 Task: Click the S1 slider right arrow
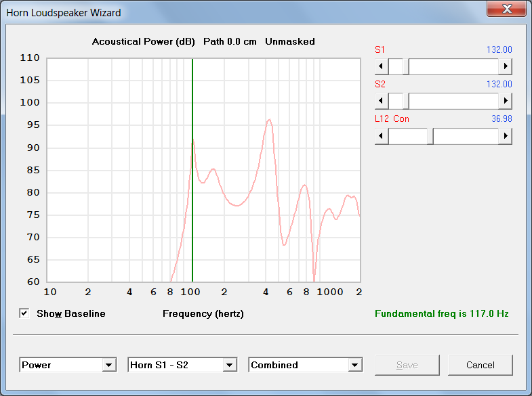tap(505, 66)
